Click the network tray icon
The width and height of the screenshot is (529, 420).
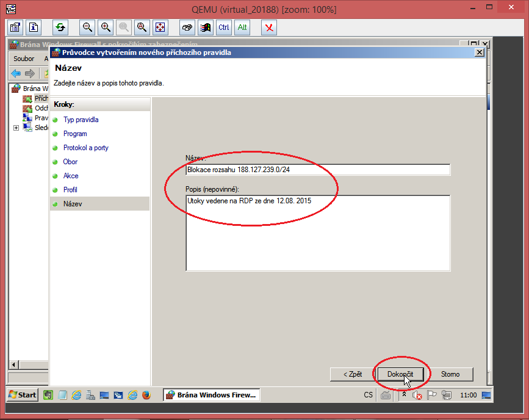pos(447,395)
